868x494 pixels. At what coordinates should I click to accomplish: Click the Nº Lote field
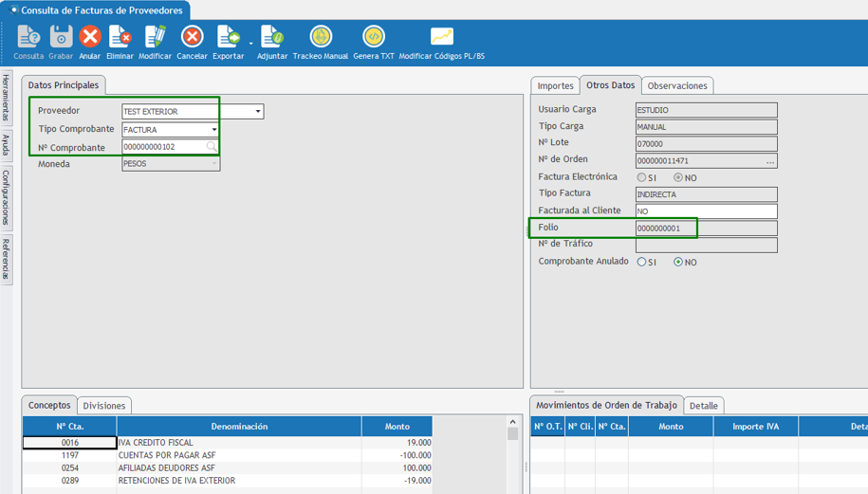coord(707,144)
